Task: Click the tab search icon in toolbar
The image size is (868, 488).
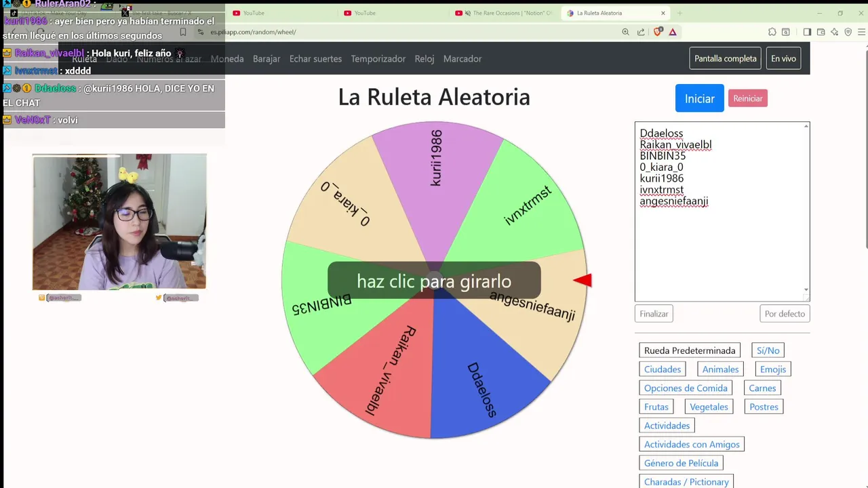Action: (786, 32)
